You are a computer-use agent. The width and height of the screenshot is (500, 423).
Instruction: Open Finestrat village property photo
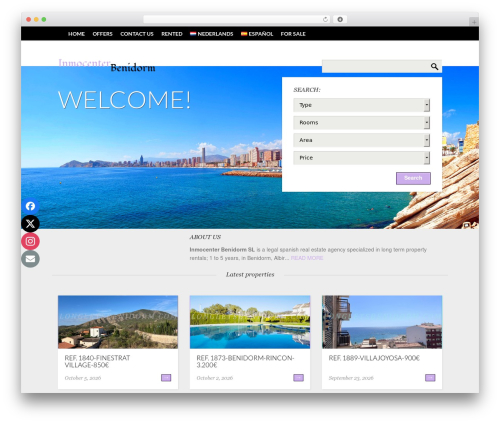(118, 322)
